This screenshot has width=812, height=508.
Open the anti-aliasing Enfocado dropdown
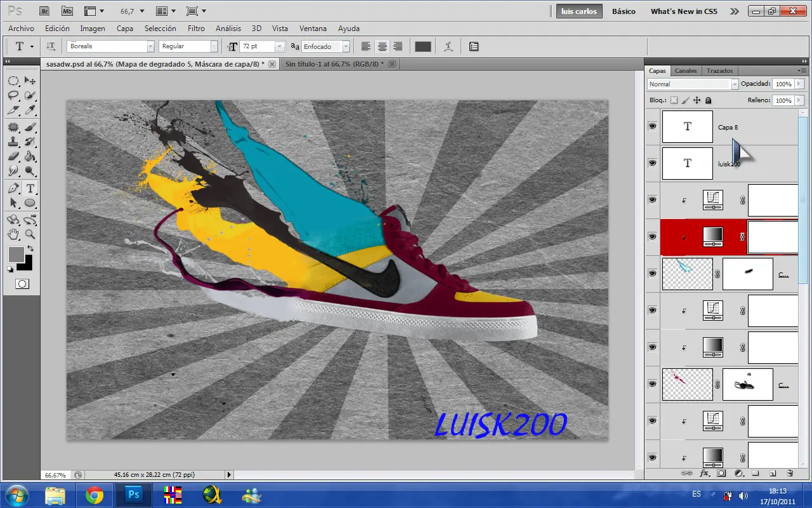click(346, 46)
